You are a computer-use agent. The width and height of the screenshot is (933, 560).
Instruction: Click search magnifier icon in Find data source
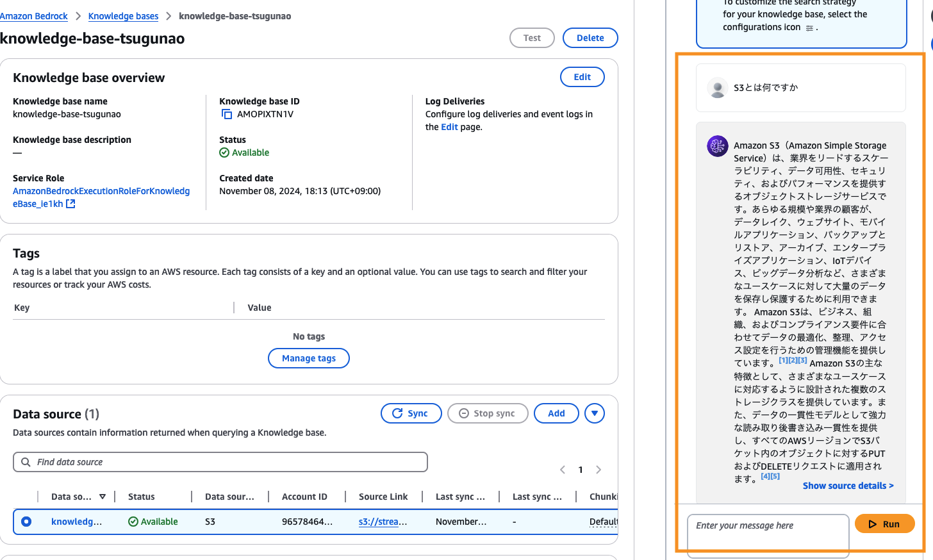(x=26, y=462)
